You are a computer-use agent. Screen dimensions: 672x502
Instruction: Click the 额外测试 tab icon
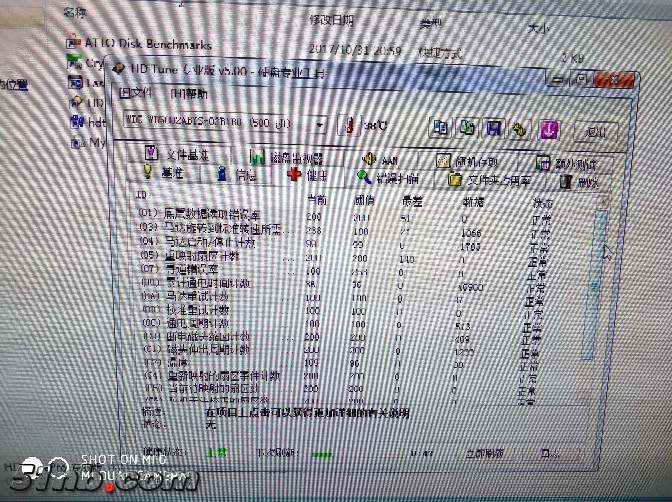tap(543, 162)
